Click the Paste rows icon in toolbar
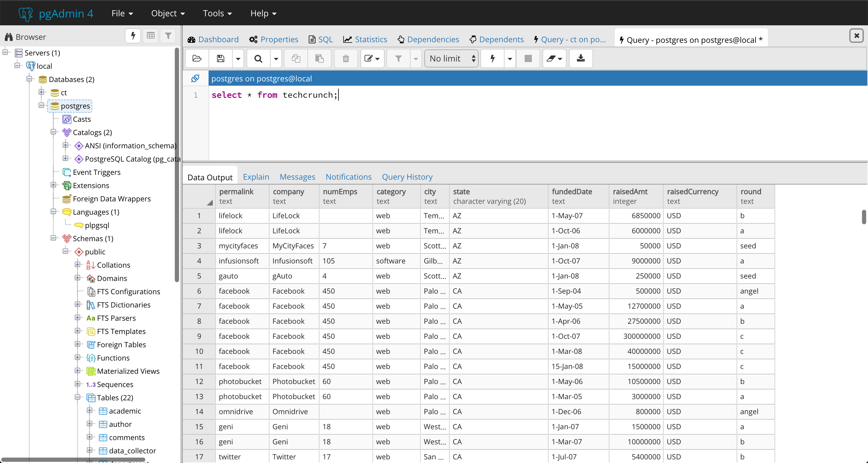The image size is (868, 463). point(320,58)
